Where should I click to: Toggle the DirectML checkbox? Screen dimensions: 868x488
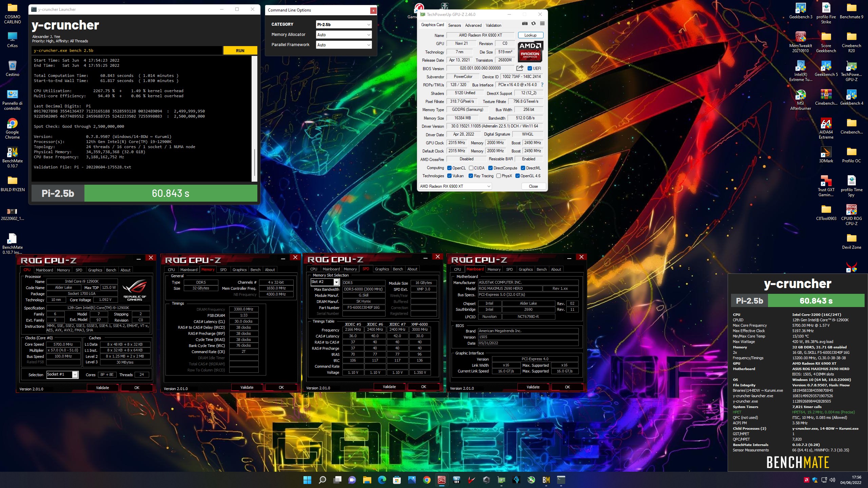coord(523,168)
